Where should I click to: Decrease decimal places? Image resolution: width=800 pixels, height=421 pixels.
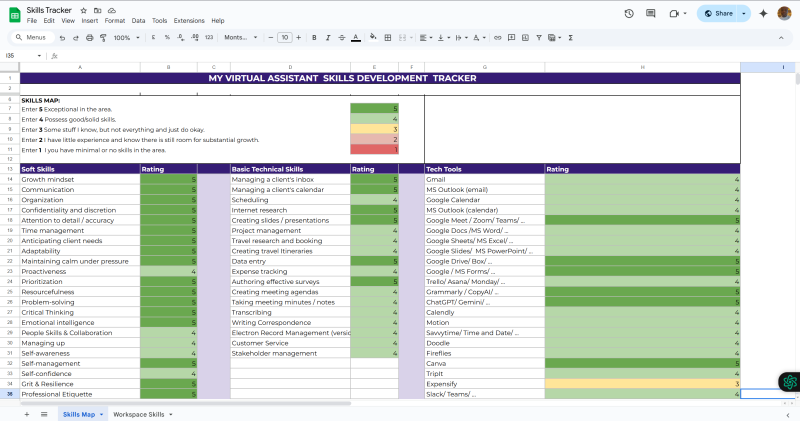(181, 38)
